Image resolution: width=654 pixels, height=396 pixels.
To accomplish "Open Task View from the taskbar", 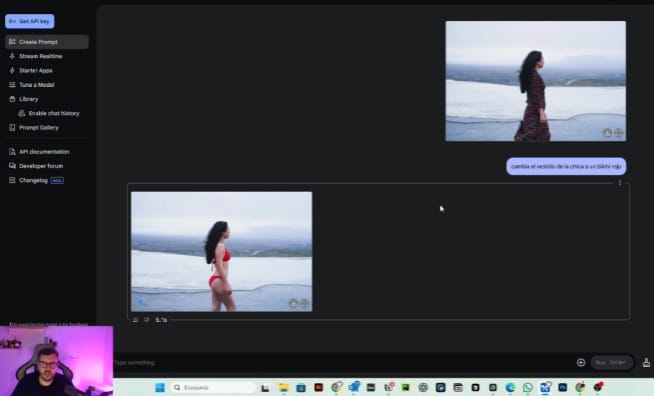I will (x=265, y=388).
